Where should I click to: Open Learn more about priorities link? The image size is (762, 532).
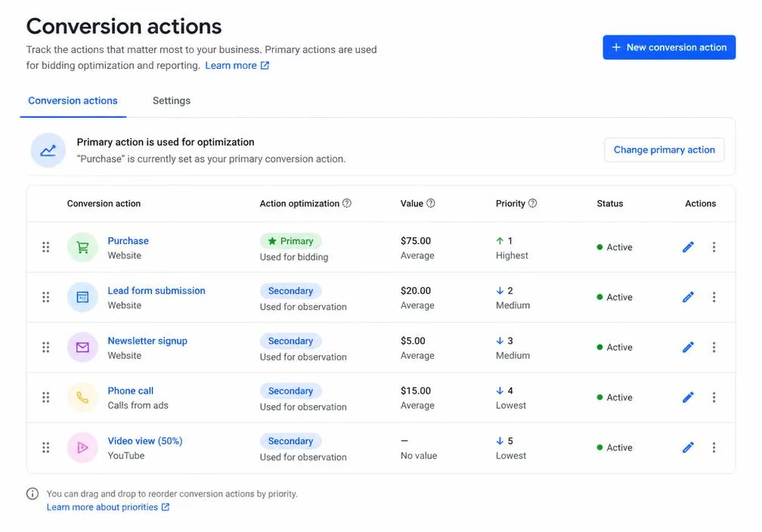click(108, 507)
